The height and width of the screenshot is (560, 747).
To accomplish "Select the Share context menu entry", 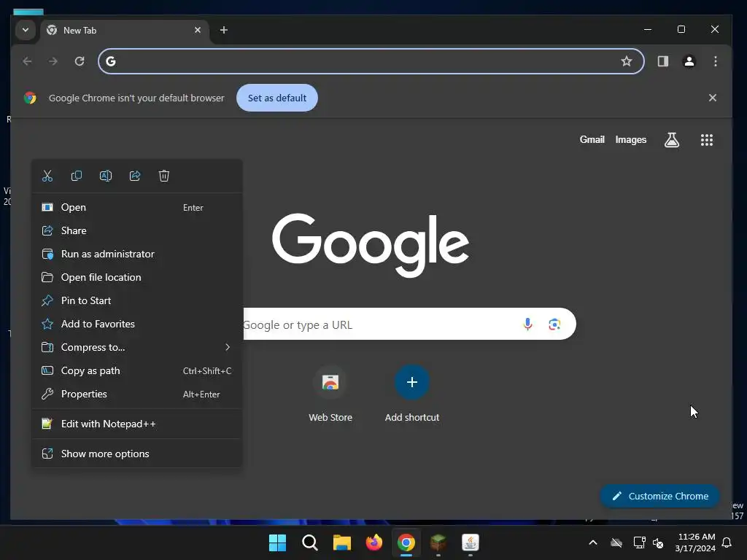I will coord(136,231).
